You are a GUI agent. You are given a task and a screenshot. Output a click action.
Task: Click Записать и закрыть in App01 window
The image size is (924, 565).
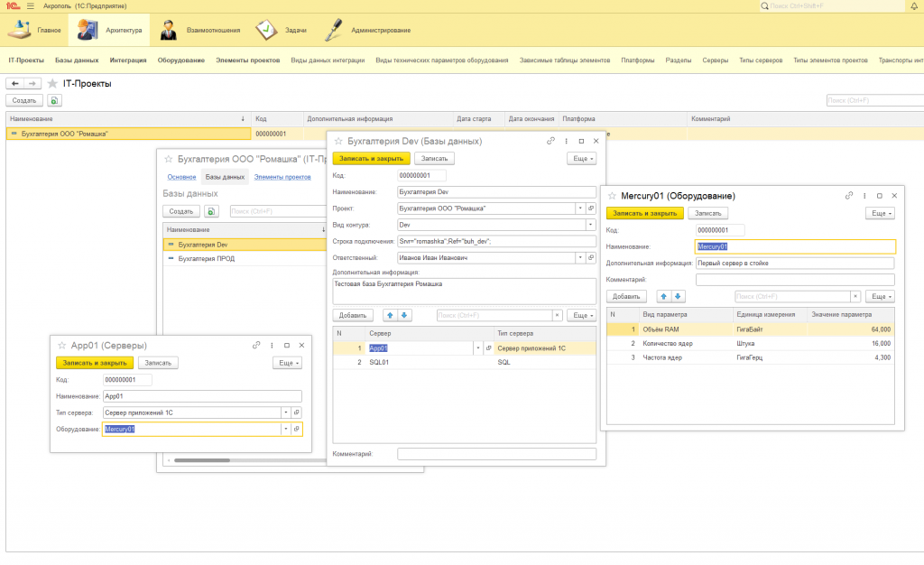(x=94, y=363)
